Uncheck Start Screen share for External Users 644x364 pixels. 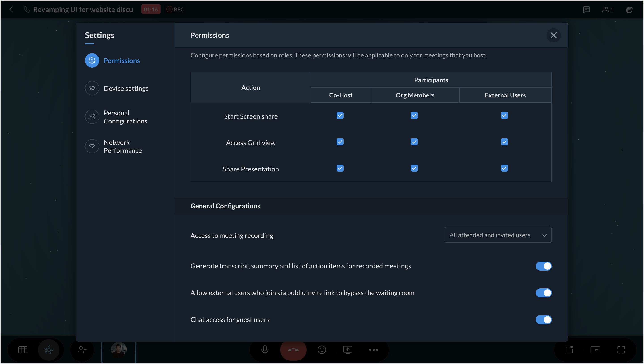(x=504, y=116)
